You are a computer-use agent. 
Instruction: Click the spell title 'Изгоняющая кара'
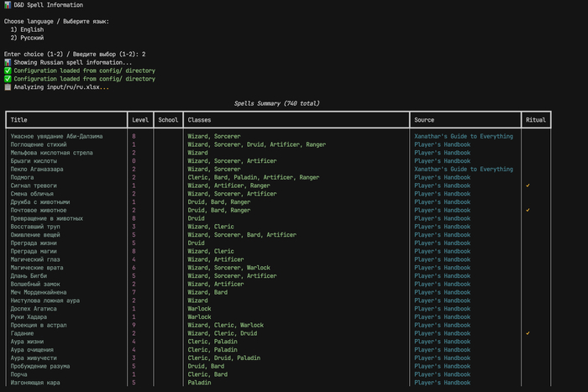point(35,383)
